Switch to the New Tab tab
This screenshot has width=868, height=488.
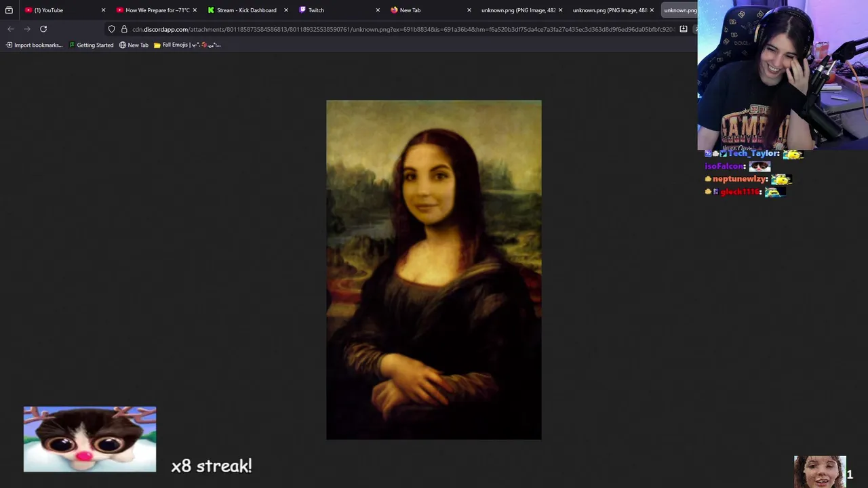coord(431,10)
